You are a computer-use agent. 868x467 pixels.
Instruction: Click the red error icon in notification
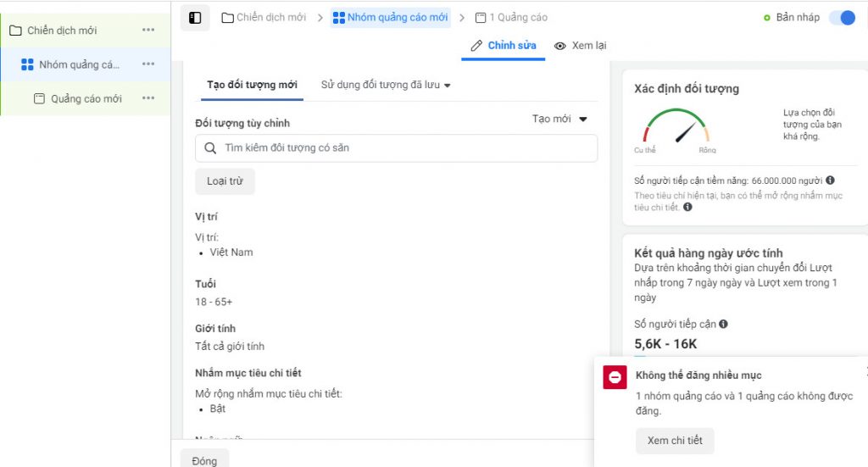tap(615, 377)
